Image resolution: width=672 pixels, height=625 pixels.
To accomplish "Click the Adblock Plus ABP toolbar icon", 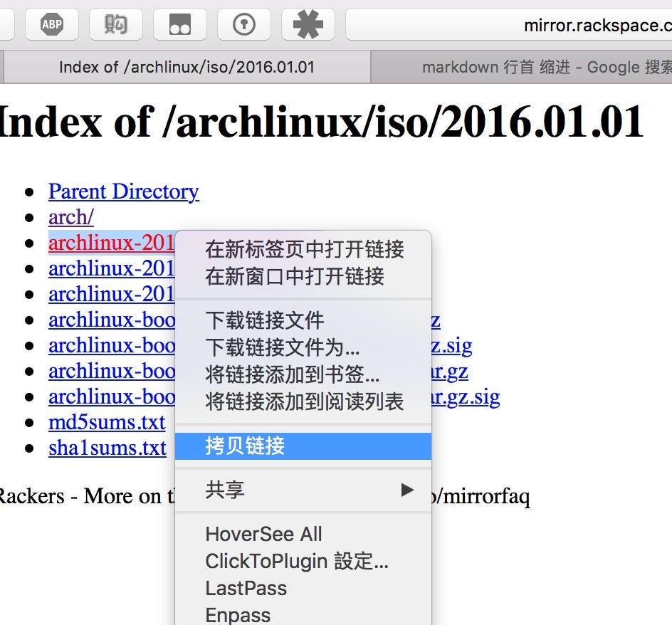I will coord(52,24).
